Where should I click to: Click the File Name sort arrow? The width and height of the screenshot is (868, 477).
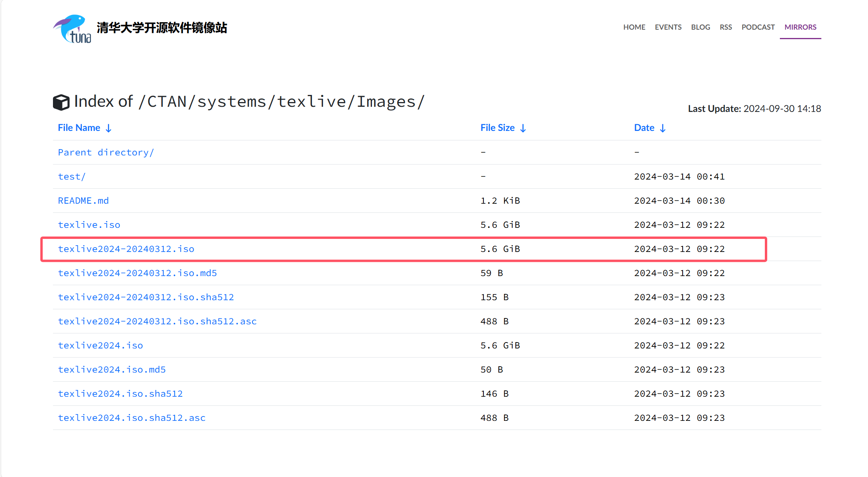pos(109,128)
